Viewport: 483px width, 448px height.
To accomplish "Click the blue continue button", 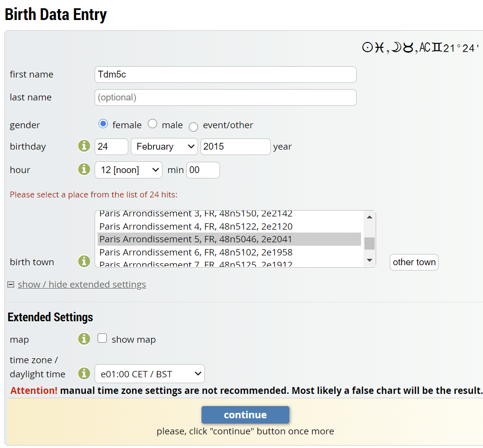I will [245, 415].
